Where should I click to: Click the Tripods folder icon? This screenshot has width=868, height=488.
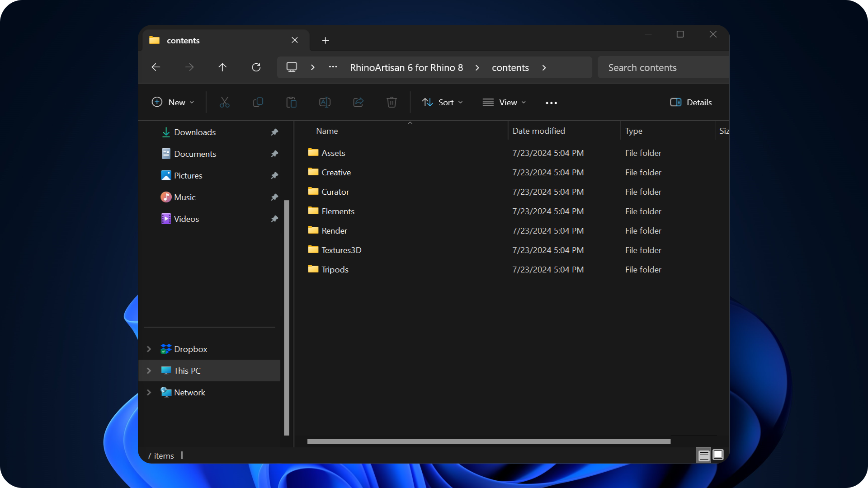point(313,269)
